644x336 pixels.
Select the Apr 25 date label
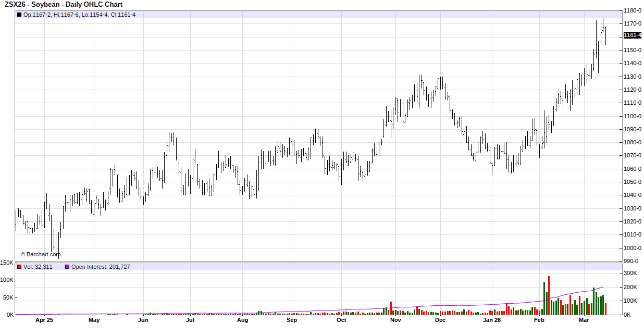point(44,320)
